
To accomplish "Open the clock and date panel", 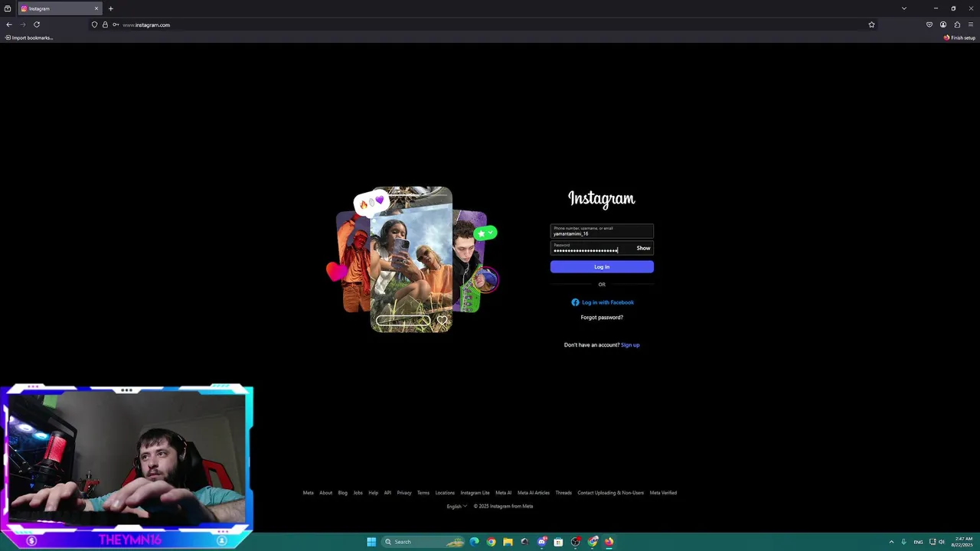I will tap(963, 542).
